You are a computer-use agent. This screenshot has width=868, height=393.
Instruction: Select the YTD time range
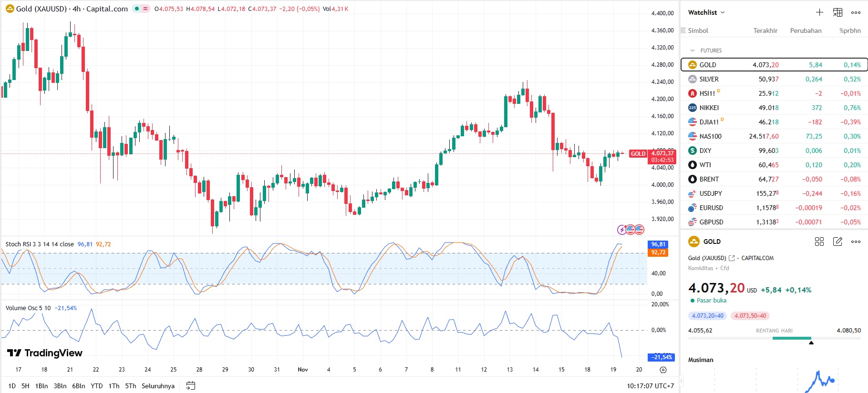coord(97,386)
